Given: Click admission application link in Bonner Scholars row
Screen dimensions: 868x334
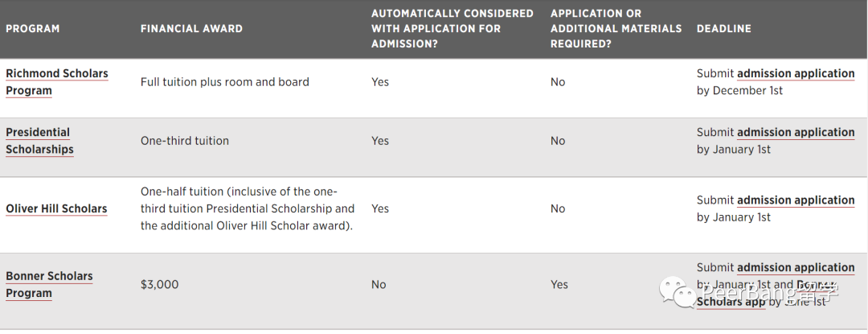Looking at the screenshot, I should coord(796,268).
